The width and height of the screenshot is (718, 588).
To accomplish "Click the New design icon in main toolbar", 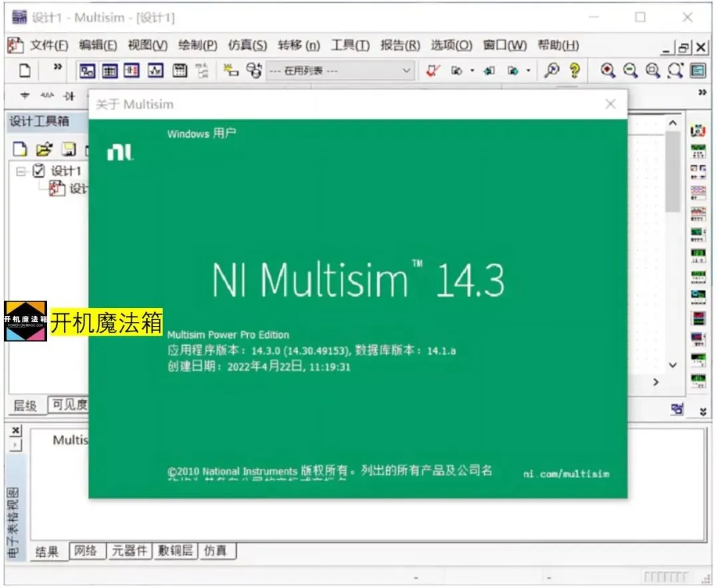I will tap(25, 70).
